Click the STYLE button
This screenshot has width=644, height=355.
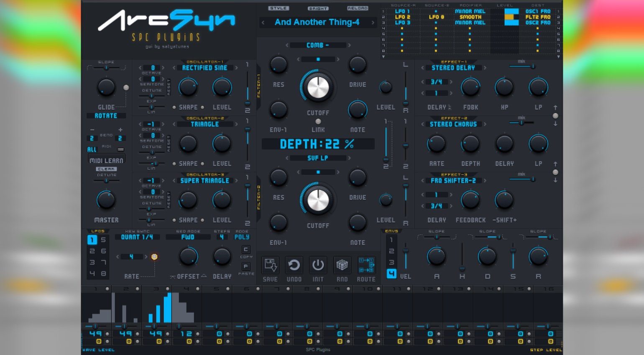[279, 8]
